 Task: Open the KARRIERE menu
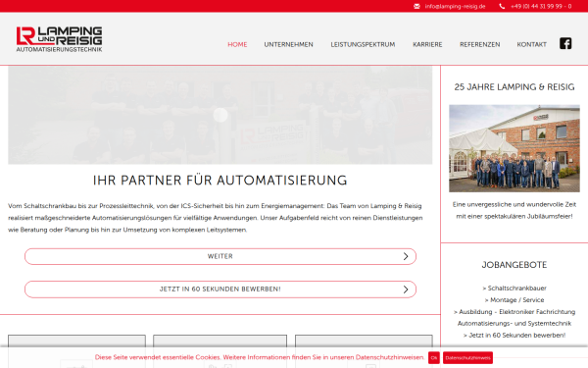[427, 44]
